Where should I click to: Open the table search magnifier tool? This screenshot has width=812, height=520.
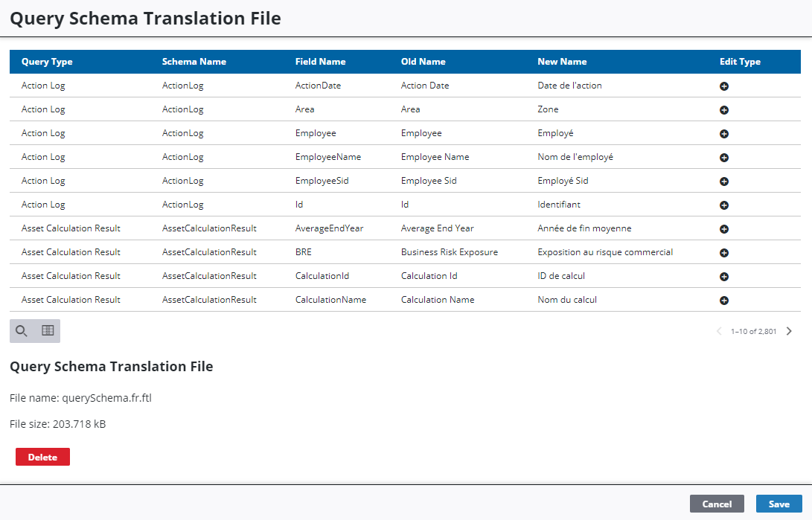point(22,331)
